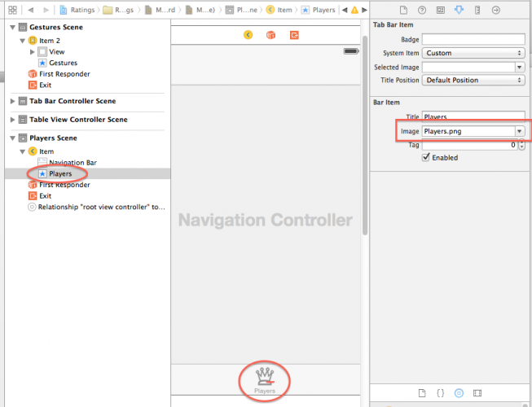
Task: Collapse the Gestures Scene group
Action: pos(11,28)
